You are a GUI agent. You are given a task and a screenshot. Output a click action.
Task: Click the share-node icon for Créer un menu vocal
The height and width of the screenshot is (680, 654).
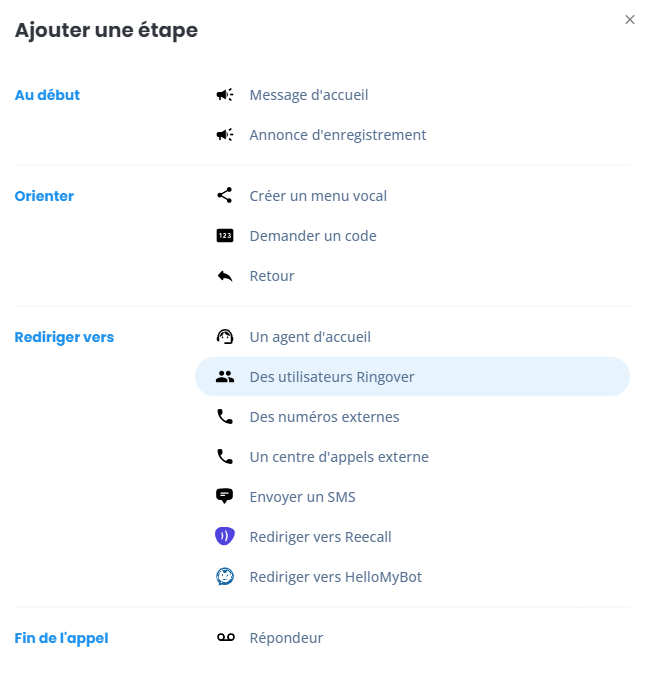(x=225, y=196)
